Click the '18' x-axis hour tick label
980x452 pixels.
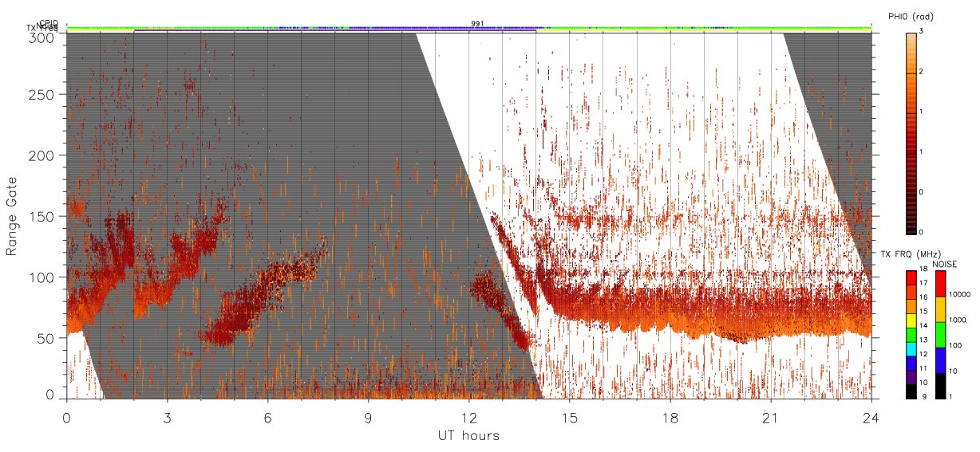[670, 417]
